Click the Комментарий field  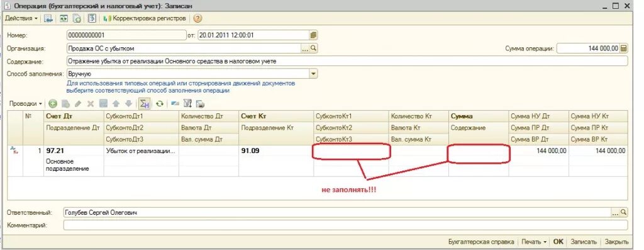pyautogui.click(x=345, y=225)
